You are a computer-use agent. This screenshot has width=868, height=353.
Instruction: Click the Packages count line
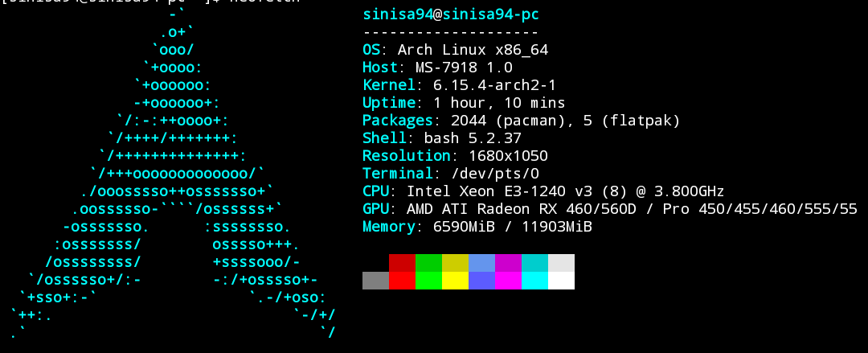click(522, 121)
